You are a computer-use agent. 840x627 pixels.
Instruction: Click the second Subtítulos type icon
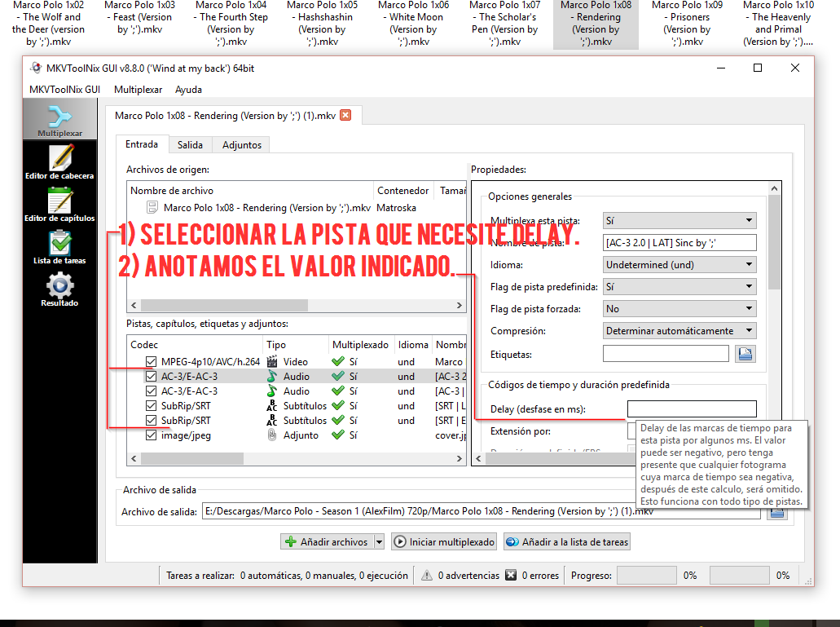272,421
